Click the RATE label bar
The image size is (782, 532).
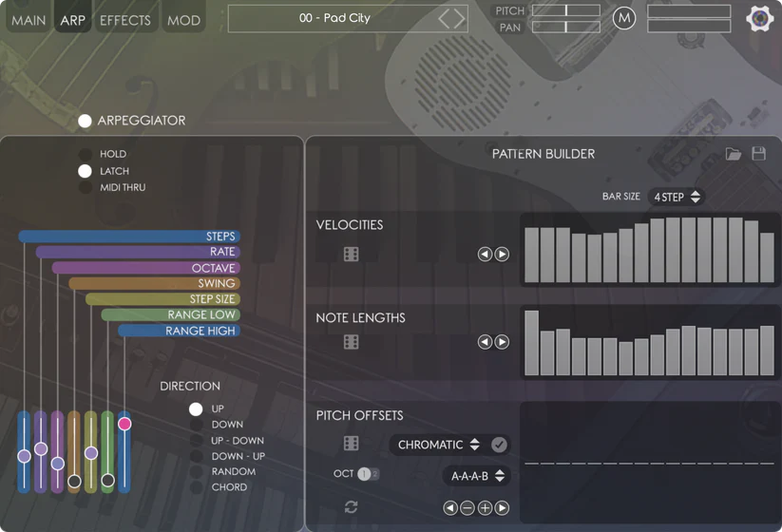pyautogui.click(x=138, y=252)
